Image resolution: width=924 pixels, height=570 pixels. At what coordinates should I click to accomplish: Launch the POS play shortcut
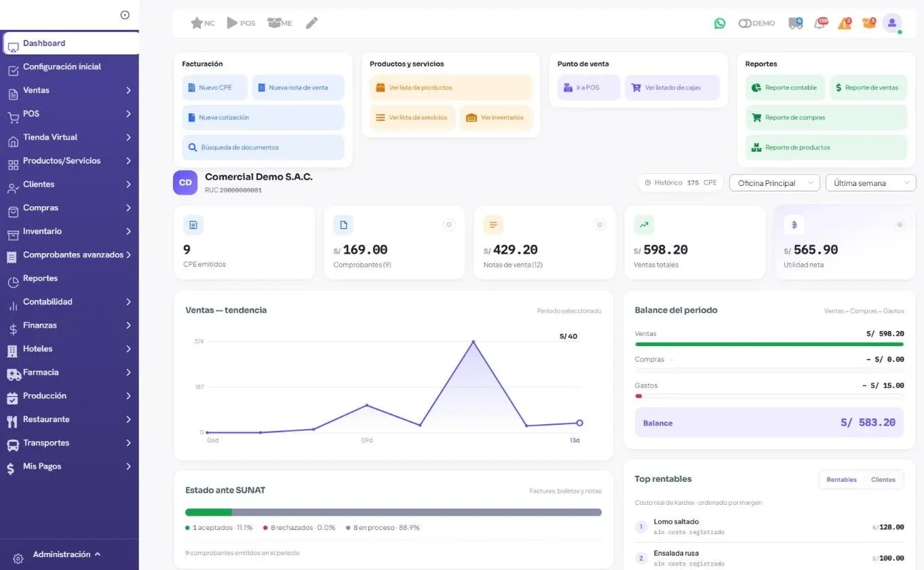coord(241,23)
